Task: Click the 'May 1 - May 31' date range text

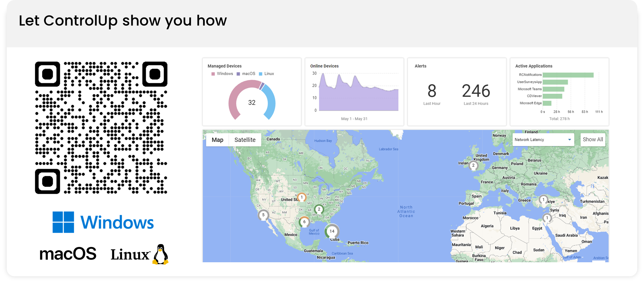Action: 354,119
